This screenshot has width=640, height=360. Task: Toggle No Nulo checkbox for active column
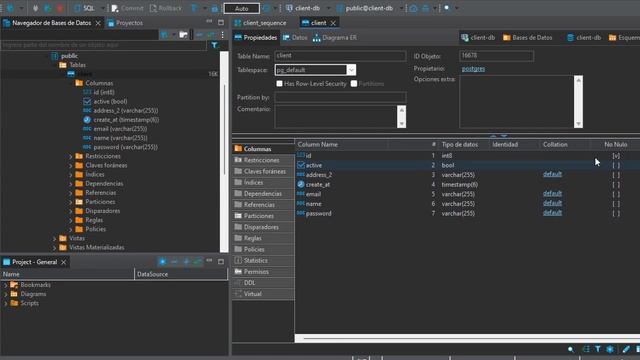pyautogui.click(x=616, y=165)
